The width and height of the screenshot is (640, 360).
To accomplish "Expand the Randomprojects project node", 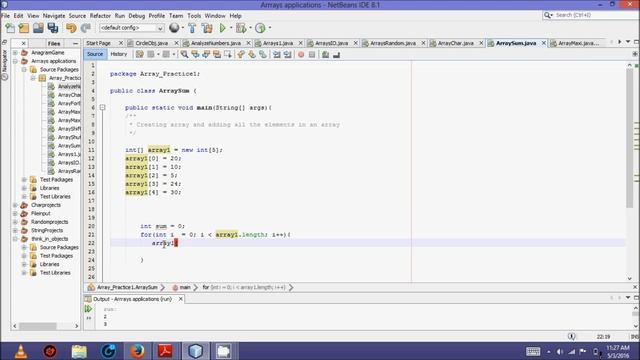I will [x=15, y=222].
